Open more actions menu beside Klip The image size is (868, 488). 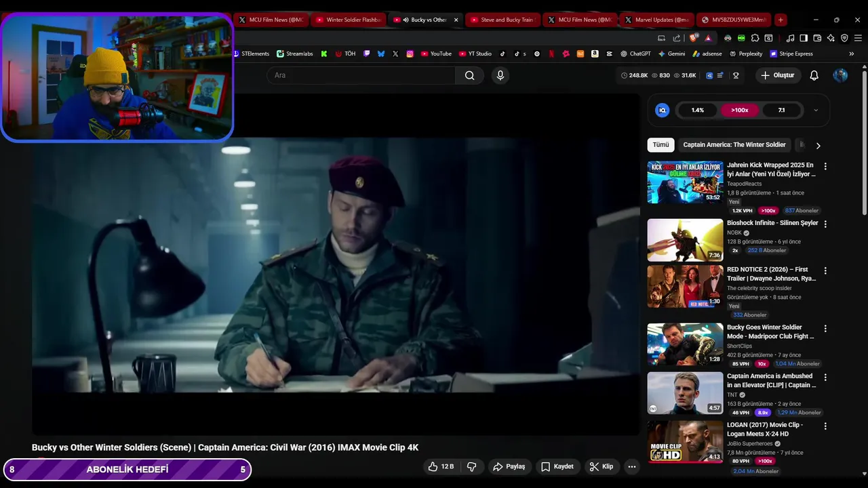click(631, 466)
